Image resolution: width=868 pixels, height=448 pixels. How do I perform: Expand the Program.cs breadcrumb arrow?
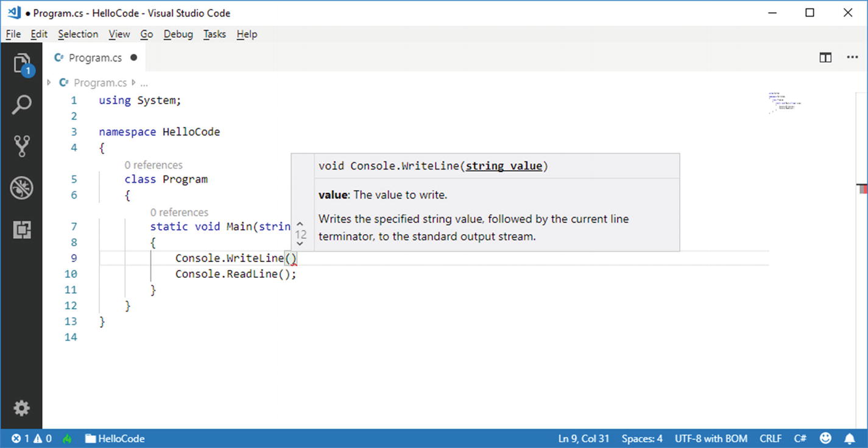pos(49,82)
